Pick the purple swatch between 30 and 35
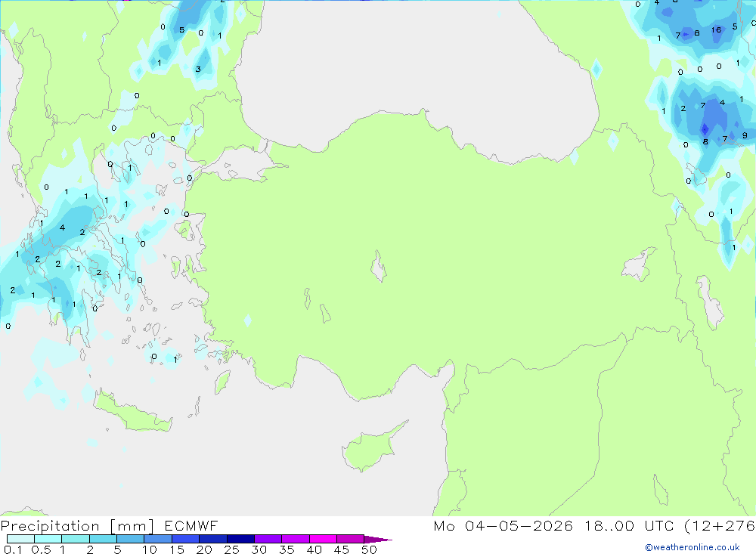756x554 pixels. pos(268,539)
